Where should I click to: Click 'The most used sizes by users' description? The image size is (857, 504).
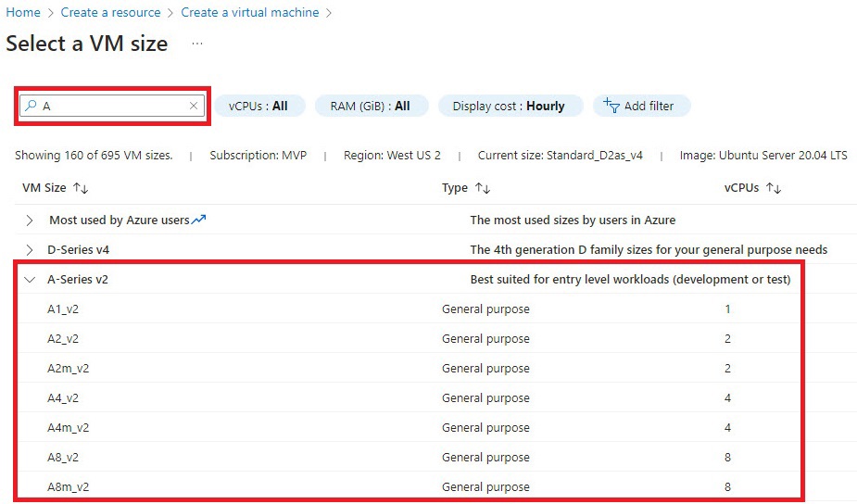pyautogui.click(x=573, y=220)
